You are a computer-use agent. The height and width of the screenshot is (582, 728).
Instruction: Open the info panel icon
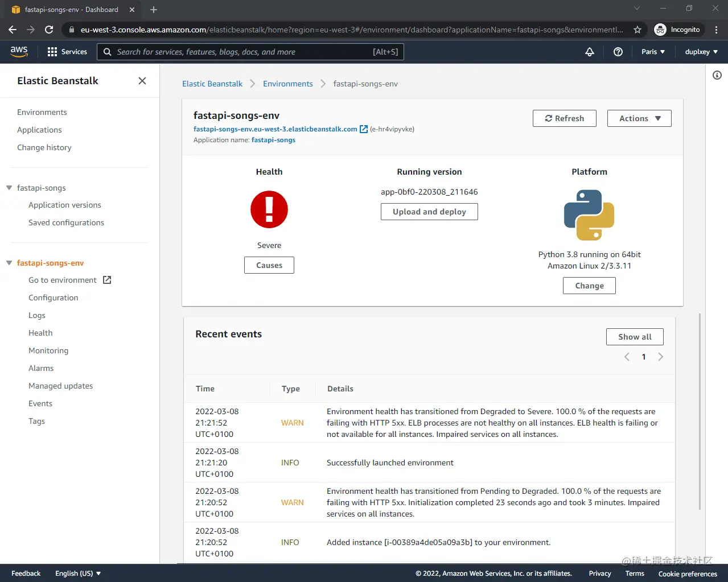[717, 75]
